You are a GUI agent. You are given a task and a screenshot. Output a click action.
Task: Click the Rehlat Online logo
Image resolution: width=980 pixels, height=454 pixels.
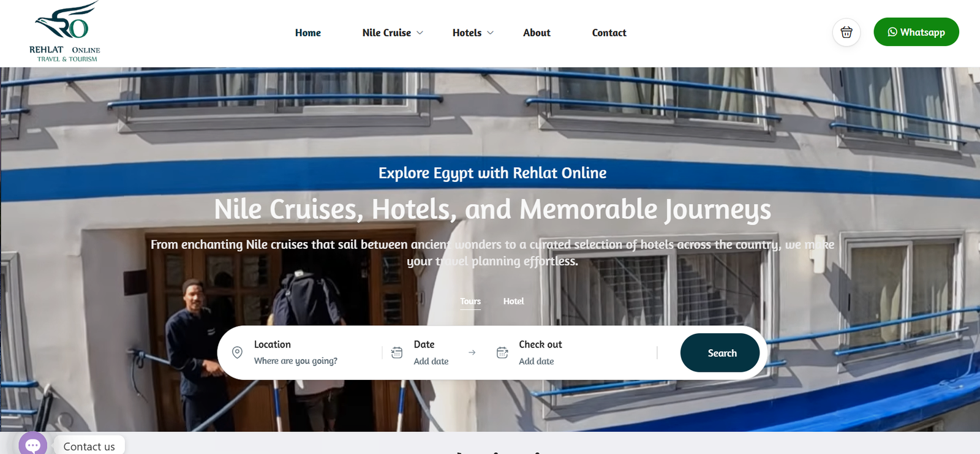click(x=65, y=32)
